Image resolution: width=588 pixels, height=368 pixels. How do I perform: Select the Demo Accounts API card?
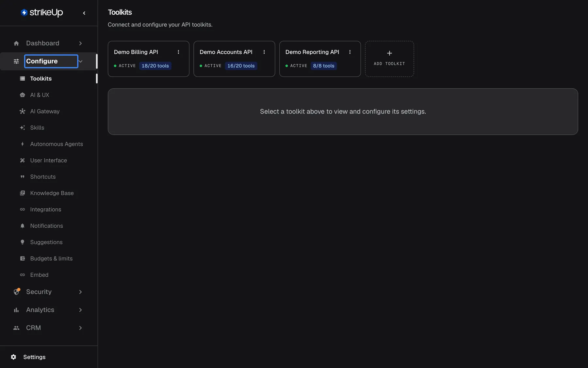click(x=234, y=59)
